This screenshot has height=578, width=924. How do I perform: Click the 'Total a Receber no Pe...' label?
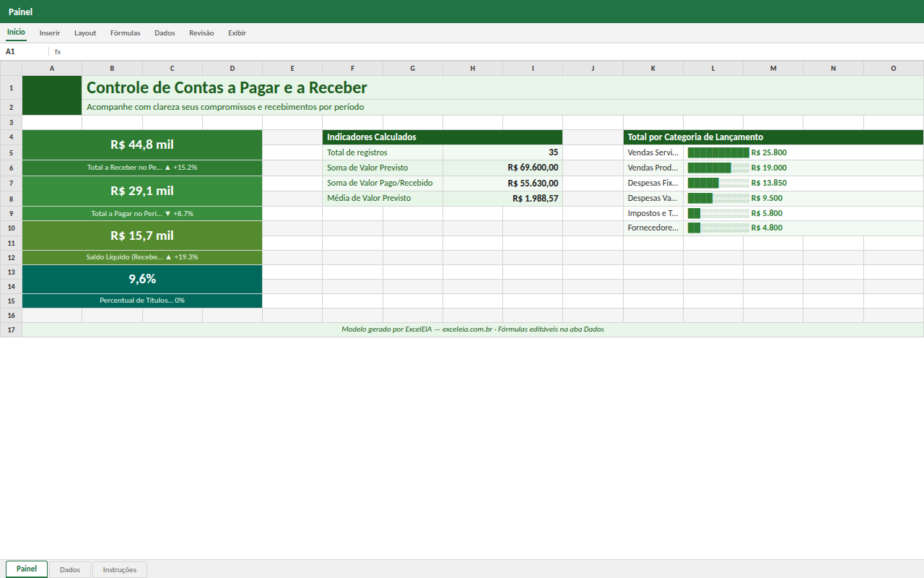pos(142,168)
